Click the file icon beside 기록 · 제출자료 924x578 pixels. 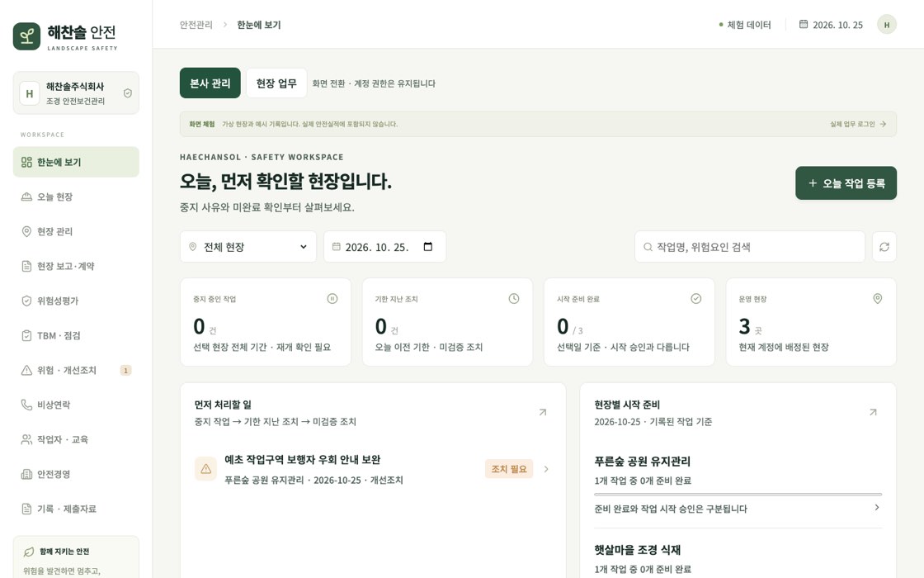click(x=26, y=509)
